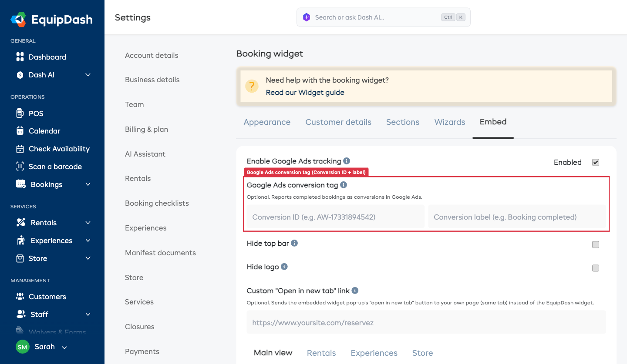Open Payments settings
The width and height of the screenshot is (627, 364).
(142, 351)
